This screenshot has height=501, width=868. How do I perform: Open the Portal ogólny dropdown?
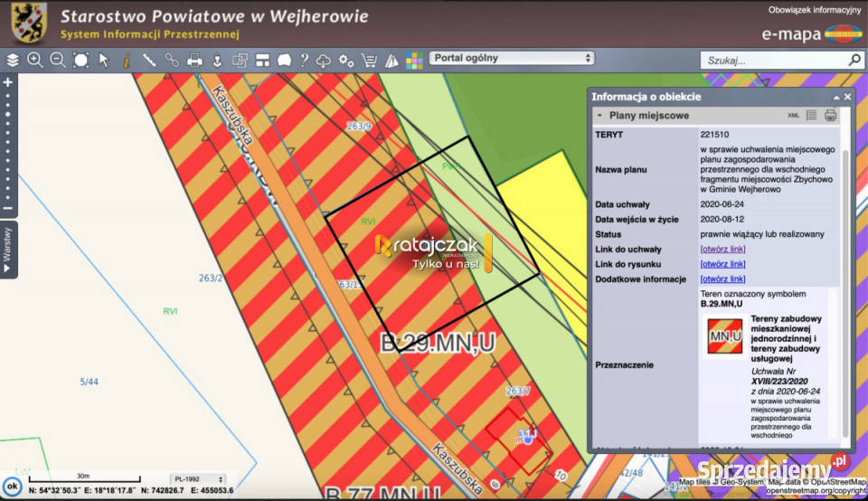coord(512,58)
